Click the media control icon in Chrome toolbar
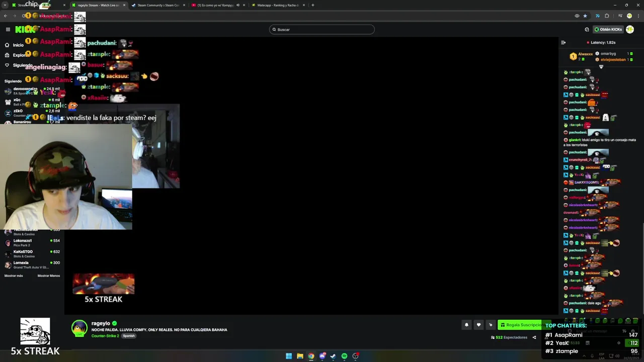The height and width of the screenshot is (362, 644). [619, 16]
